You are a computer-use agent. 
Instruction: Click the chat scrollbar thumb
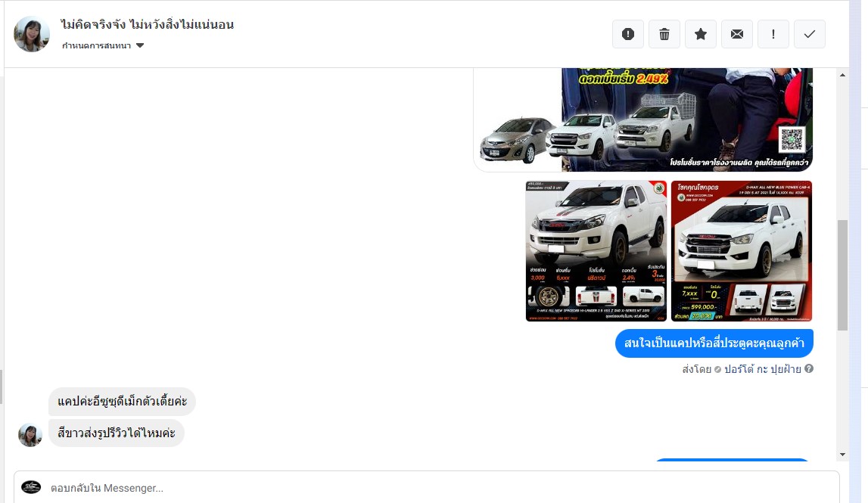pos(842,275)
